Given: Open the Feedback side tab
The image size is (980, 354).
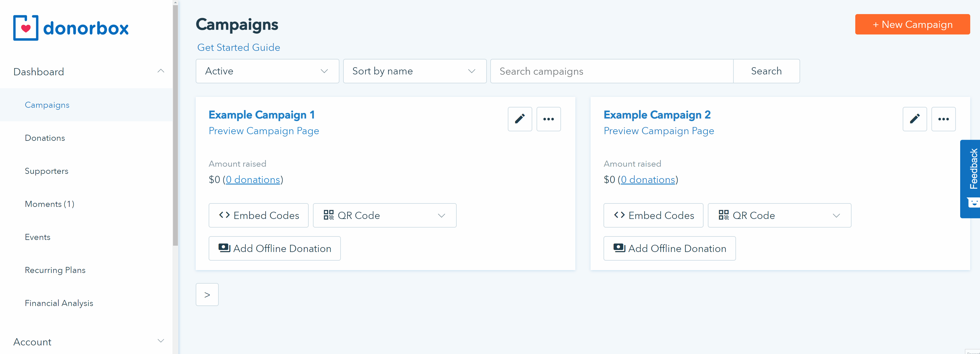Looking at the screenshot, I should pyautogui.click(x=972, y=178).
